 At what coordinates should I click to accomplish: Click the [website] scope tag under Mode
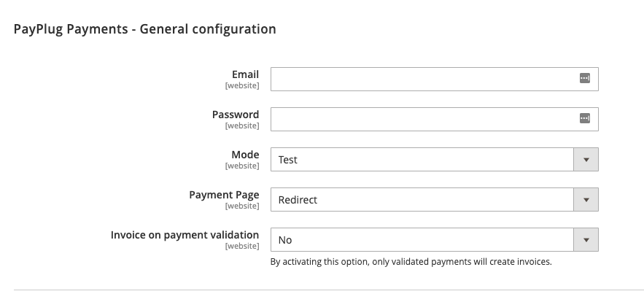click(242, 166)
